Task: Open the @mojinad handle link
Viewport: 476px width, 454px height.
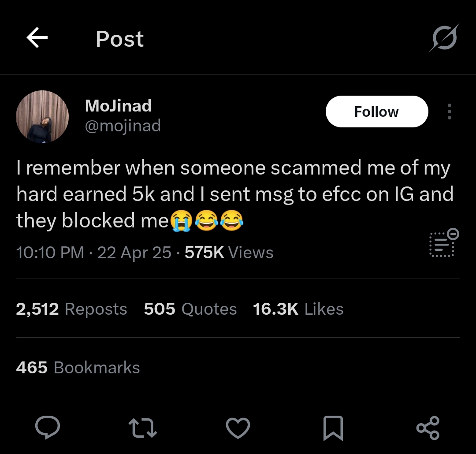Action: click(x=123, y=126)
